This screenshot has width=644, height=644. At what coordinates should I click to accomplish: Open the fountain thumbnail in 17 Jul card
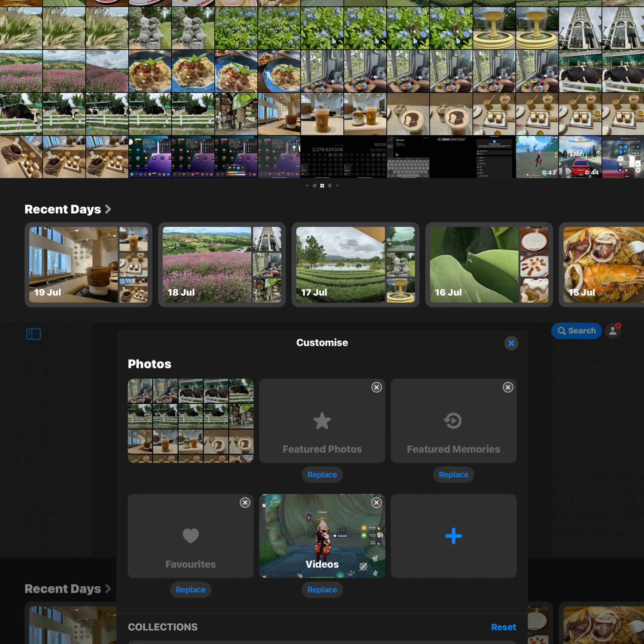click(x=401, y=291)
